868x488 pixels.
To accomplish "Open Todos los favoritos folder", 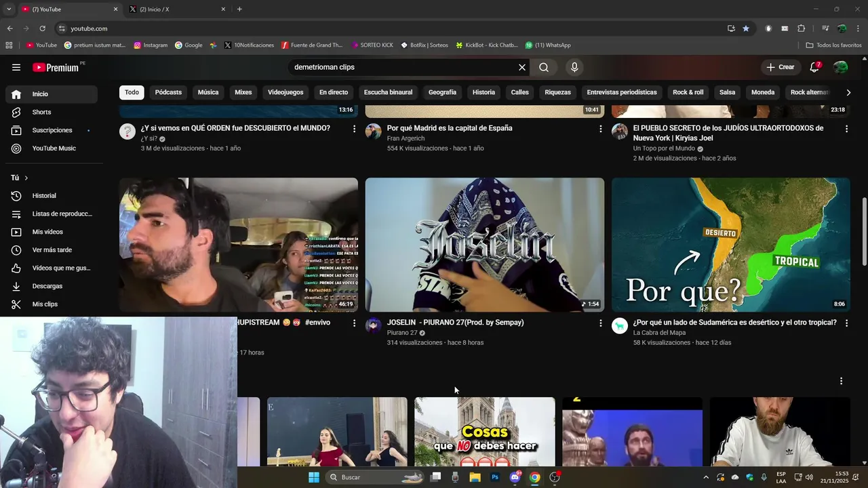I will click(834, 45).
